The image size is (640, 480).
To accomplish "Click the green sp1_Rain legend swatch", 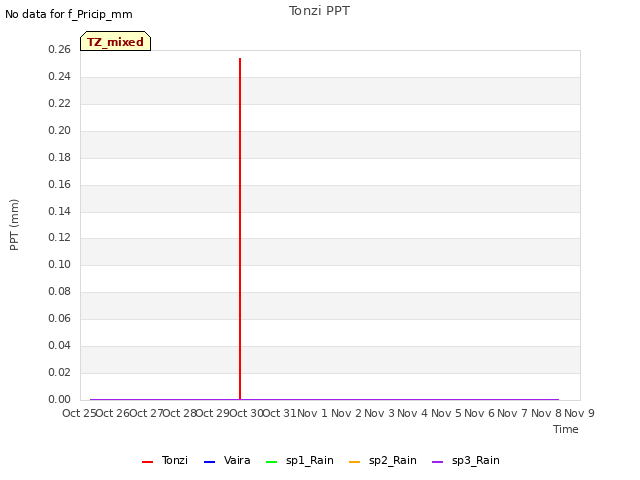I will click(271, 462).
